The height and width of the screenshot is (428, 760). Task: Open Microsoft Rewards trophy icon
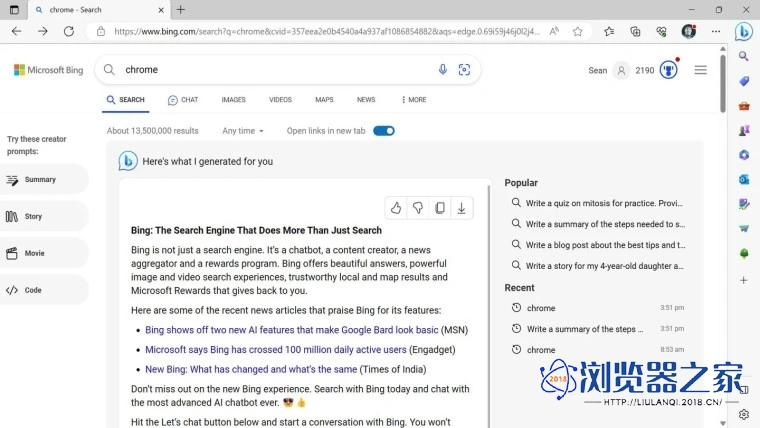click(669, 70)
